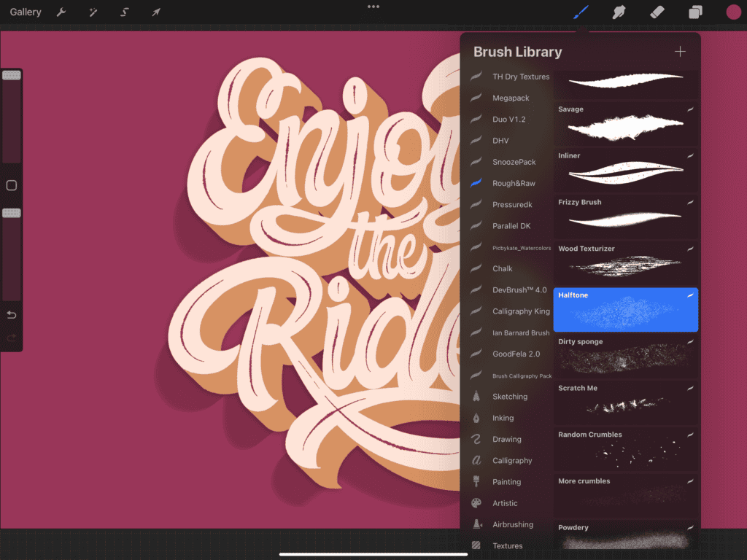
Task: Select the Dirty sponge brush
Action: coord(625,356)
